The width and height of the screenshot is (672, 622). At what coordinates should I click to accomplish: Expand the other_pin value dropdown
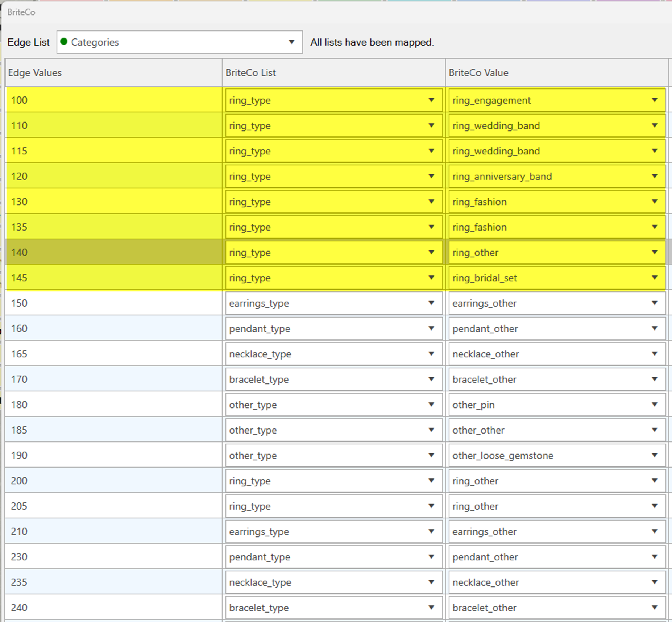[654, 405]
